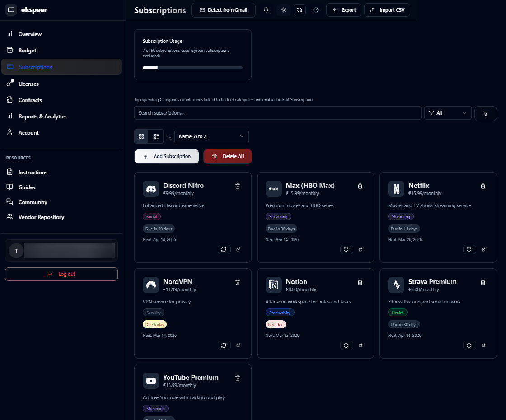506x420 pixels.
Task: Toggle the light/dark theme sun icon
Action: pyautogui.click(x=284, y=10)
